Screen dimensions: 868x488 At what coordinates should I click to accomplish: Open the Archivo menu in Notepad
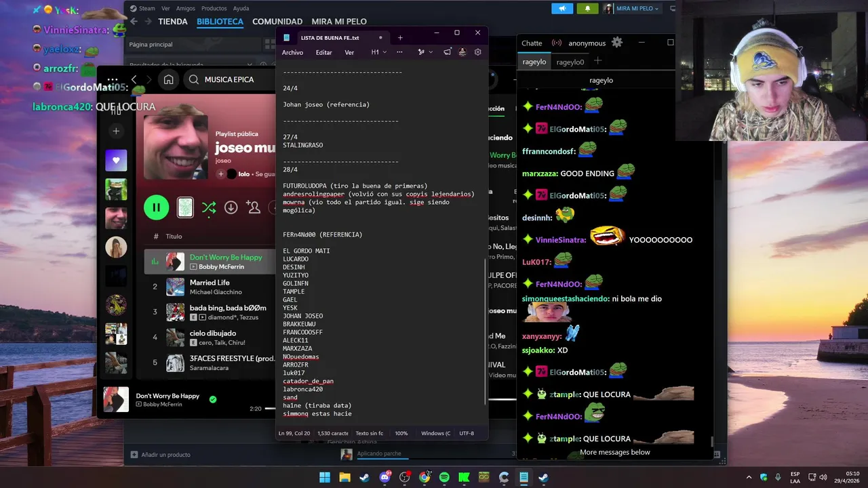coord(292,52)
